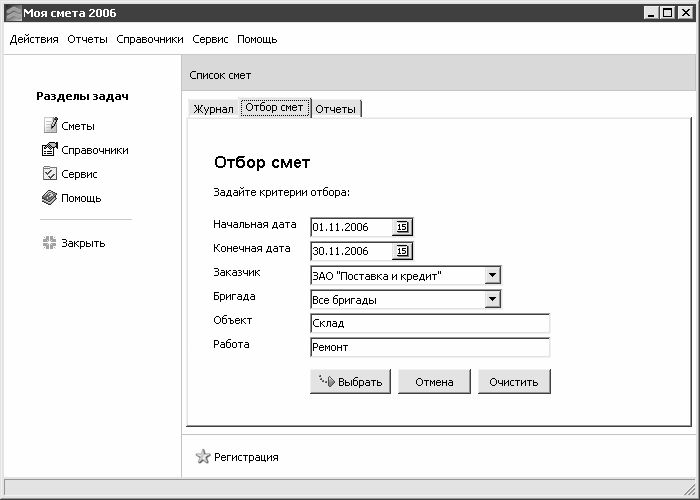Click the Сервис sidebar icon
The width and height of the screenshot is (700, 500).
[50, 174]
